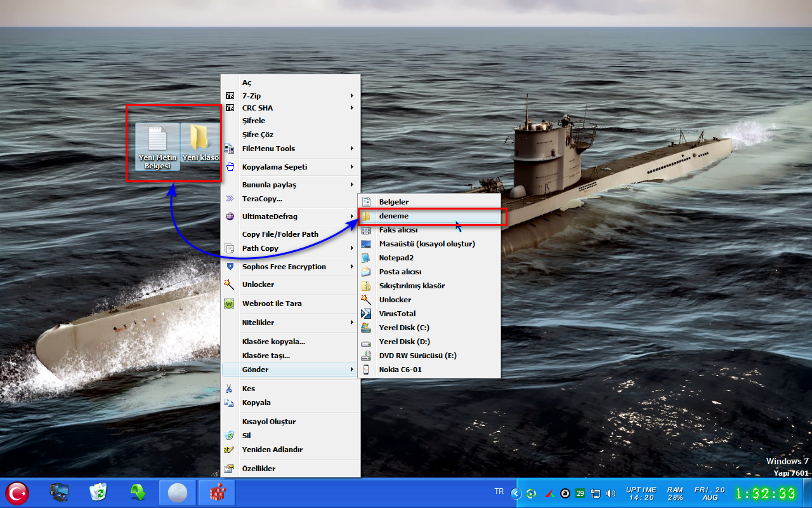Pick Unlocker in Gönder submenu
Image resolution: width=812 pixels, height=508 pixels.
pyautogui.click(x=429, y=300)
